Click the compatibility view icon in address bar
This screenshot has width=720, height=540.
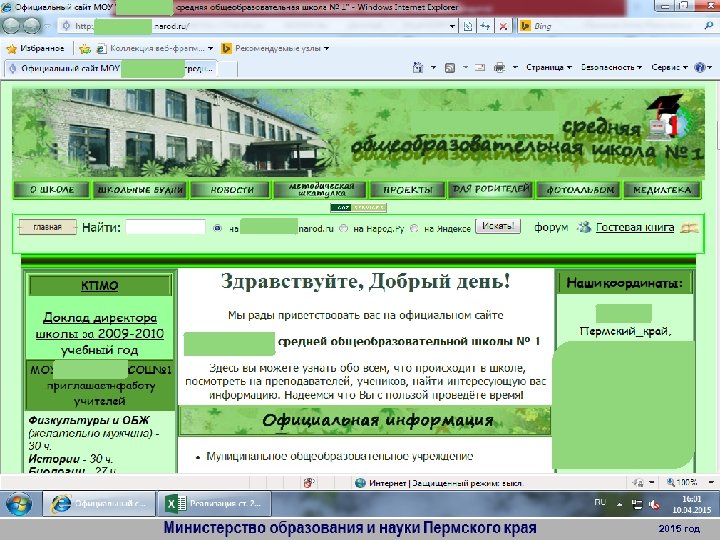coord(467,26)
